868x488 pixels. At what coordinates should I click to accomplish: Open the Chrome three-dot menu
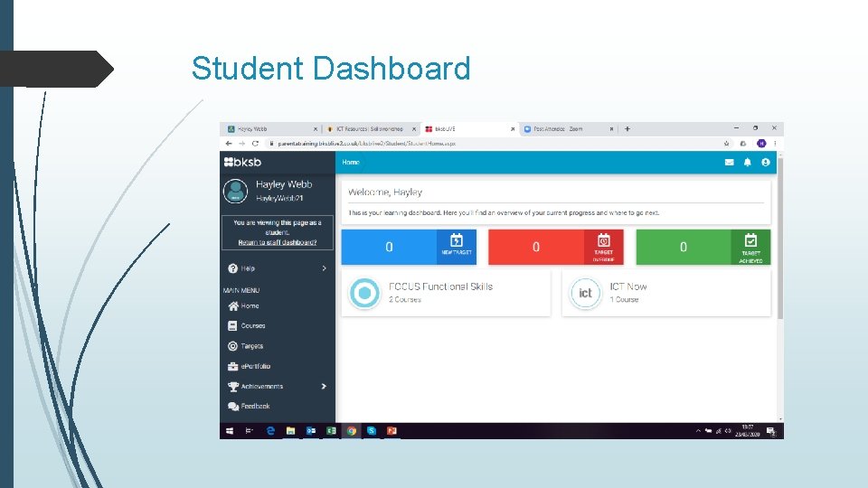[x=775, y=144]
